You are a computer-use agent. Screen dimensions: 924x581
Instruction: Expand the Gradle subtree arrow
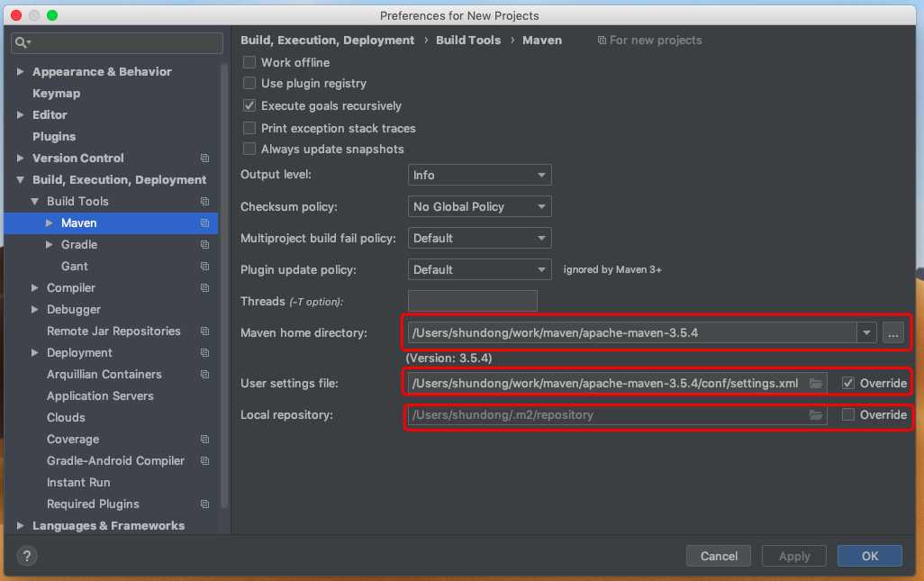pyautogui.click(x=50, y=244)
